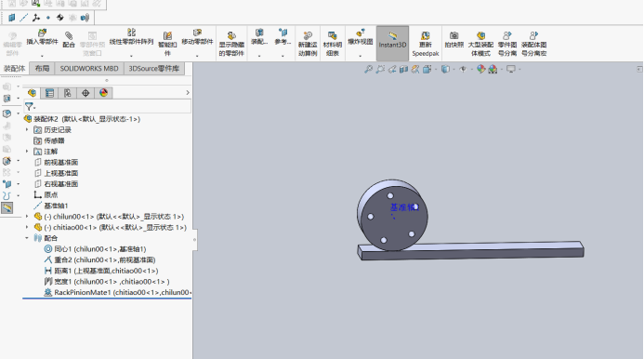Viewport: 644px width, 359px height.
Task: Select 传感器 sensors tree item
Action: [49, 140]
